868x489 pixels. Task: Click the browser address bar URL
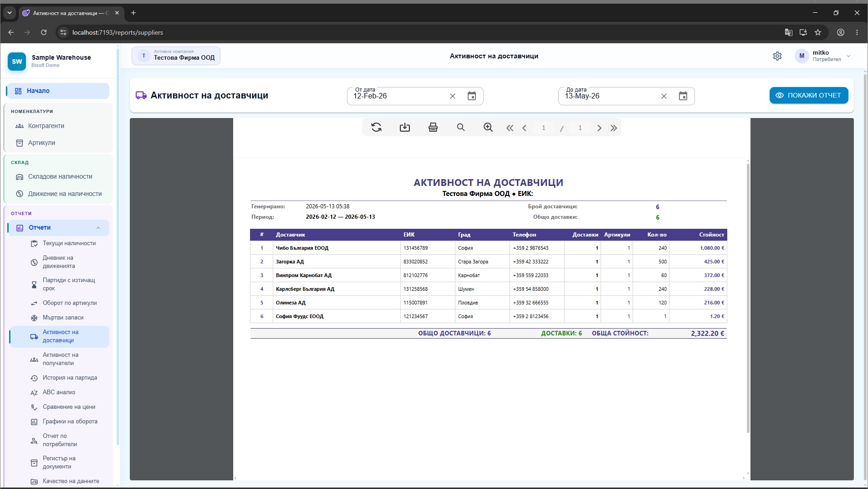tap(117, 32)
